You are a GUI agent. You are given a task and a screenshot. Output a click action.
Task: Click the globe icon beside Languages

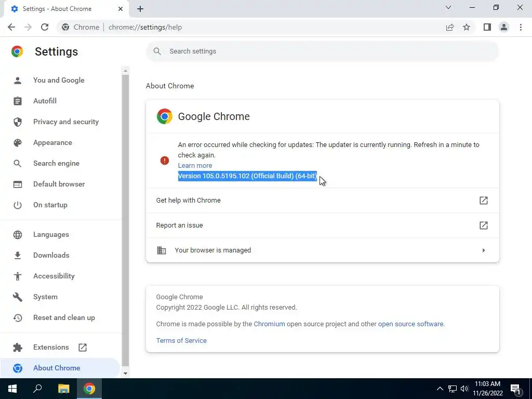[x=18, y=234]
